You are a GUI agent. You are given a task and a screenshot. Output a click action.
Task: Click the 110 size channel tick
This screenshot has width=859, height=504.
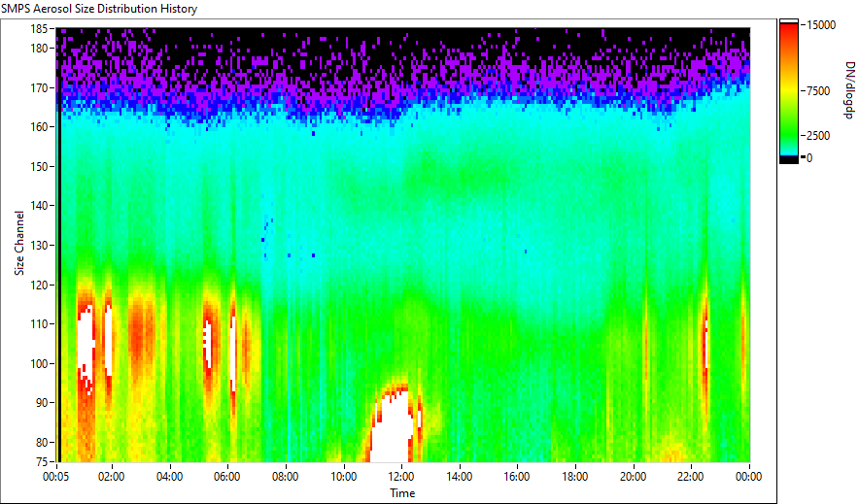pos(38,324)
